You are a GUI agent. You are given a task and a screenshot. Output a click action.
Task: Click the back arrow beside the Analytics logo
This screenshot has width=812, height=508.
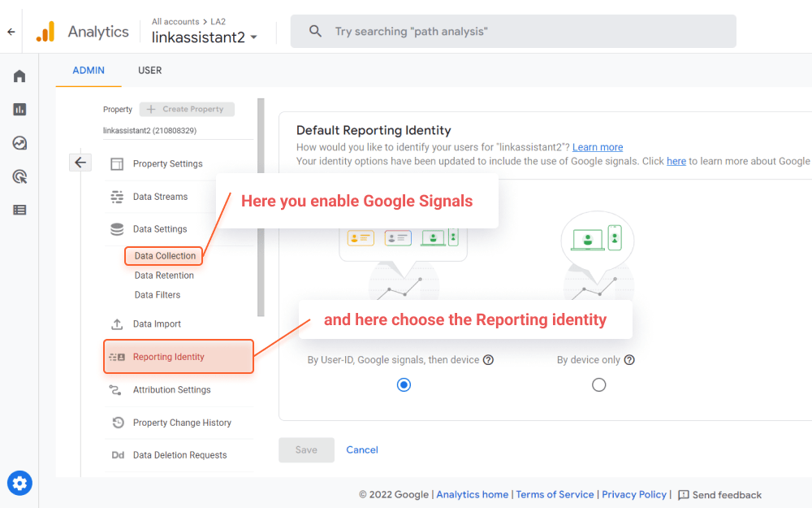(x=11, y=33)
